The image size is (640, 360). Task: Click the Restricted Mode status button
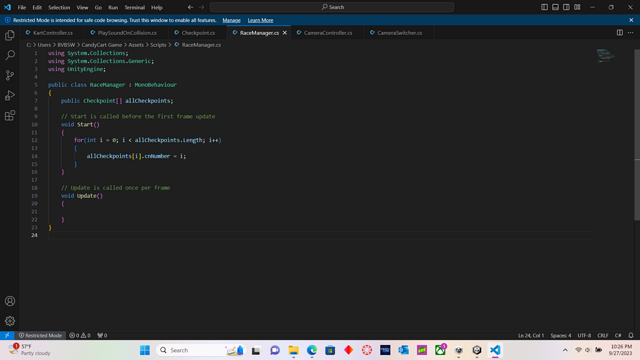click(x=40, y=335)
